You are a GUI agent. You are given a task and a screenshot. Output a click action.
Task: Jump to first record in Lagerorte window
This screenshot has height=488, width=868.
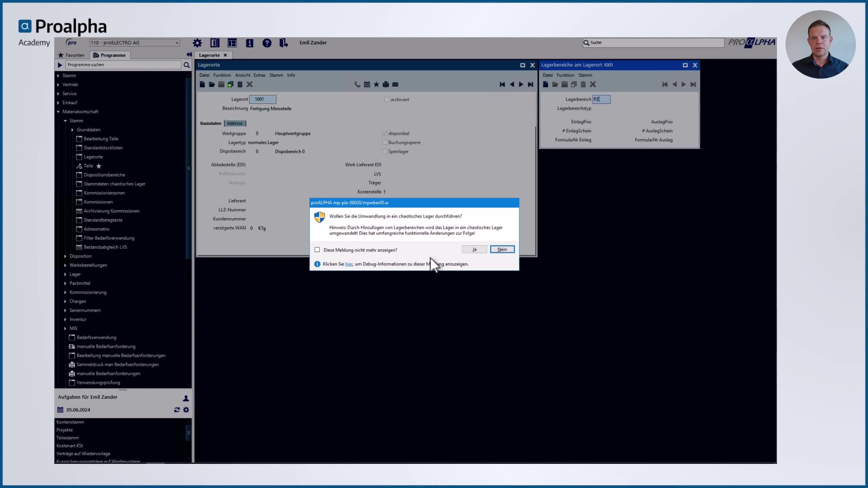click(502, 84)
